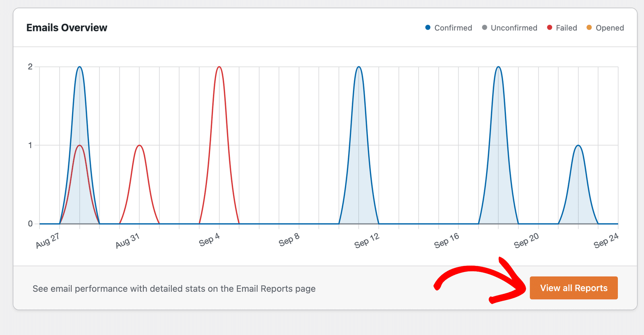Click the y-axis value '2'
Viewport: 644px width, 335px height.
[30, 67]
